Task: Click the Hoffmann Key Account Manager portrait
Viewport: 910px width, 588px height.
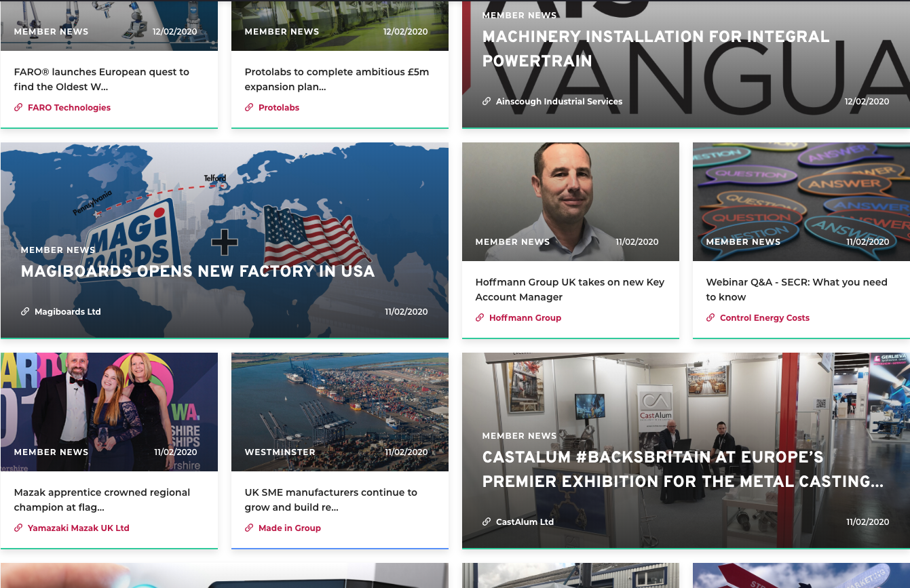Action: [x=571, y=201]
